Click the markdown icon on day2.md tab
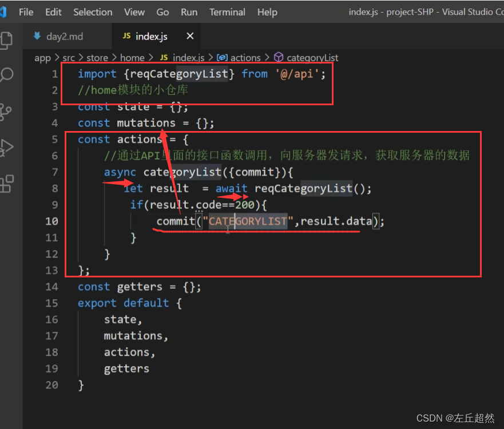504x429 pixels. [37, 35]
